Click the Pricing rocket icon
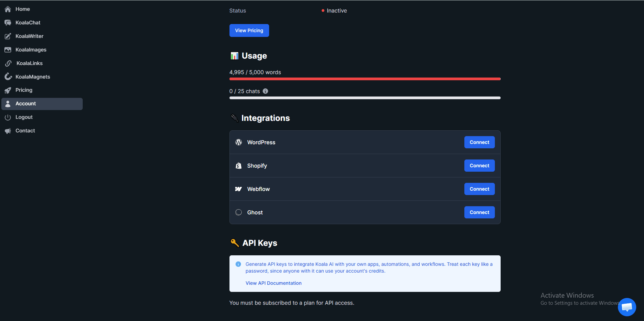Image resolution: width=644 pixels, height=321 pixels. (8, 90)
